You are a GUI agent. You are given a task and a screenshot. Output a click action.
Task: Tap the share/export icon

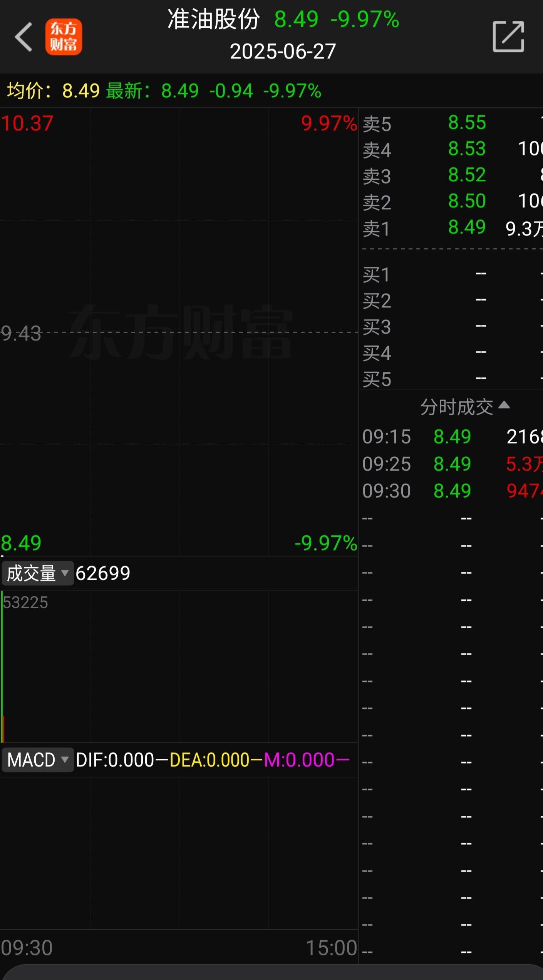pos(508,37)
